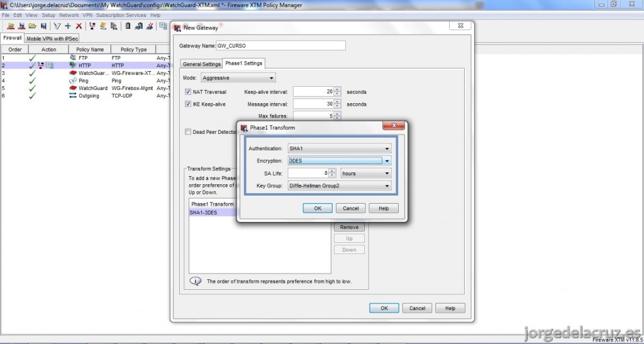644x344 pixels.
Task: Click Help in Phase1 Transform dialog
Action: [384, 208]
